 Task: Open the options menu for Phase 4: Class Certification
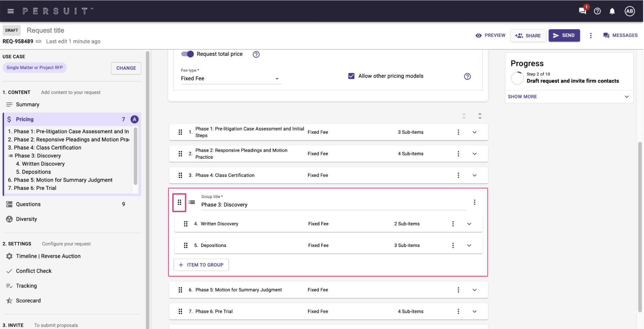point(459,175)
